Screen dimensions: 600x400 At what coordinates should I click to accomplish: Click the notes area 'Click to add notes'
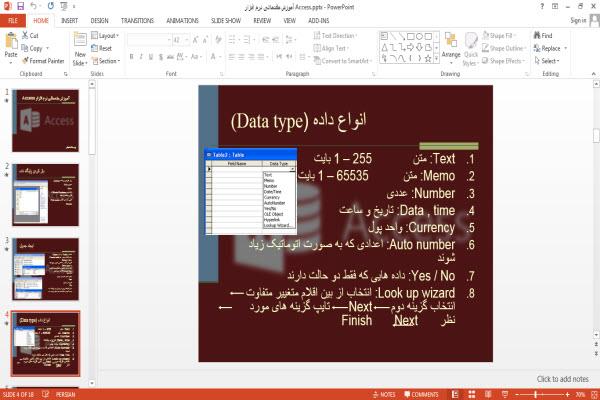click(562, 379)
